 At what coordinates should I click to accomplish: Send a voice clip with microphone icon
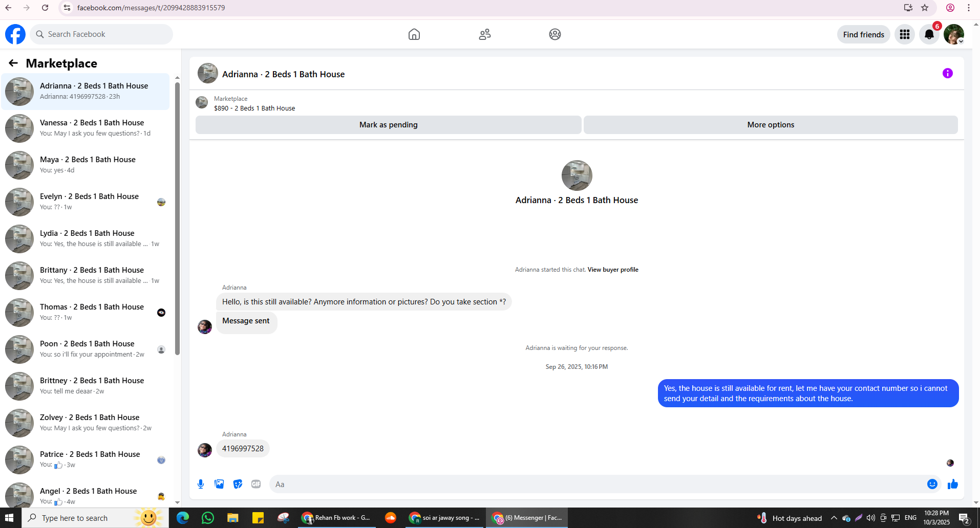coord(201,484)
